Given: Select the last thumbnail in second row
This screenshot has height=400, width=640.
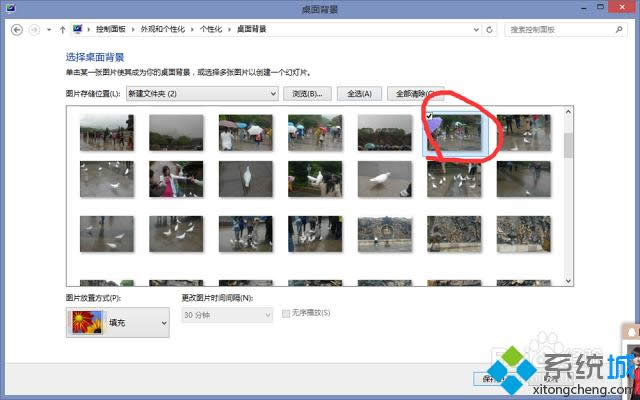Looking at the screenshot, I should (524, 179).
